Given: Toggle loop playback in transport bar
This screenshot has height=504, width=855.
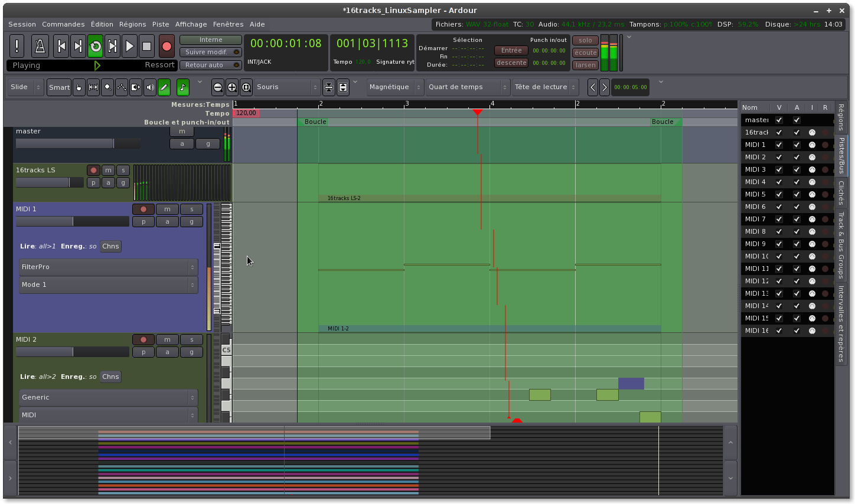Looking at the screenshot, I should coord(96,46).
